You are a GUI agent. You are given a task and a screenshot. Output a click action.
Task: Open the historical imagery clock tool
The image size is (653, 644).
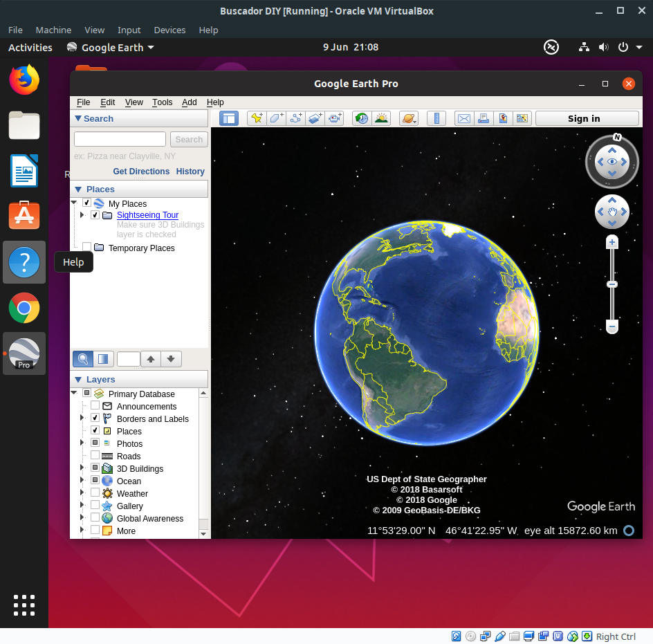tap(362, 118)
